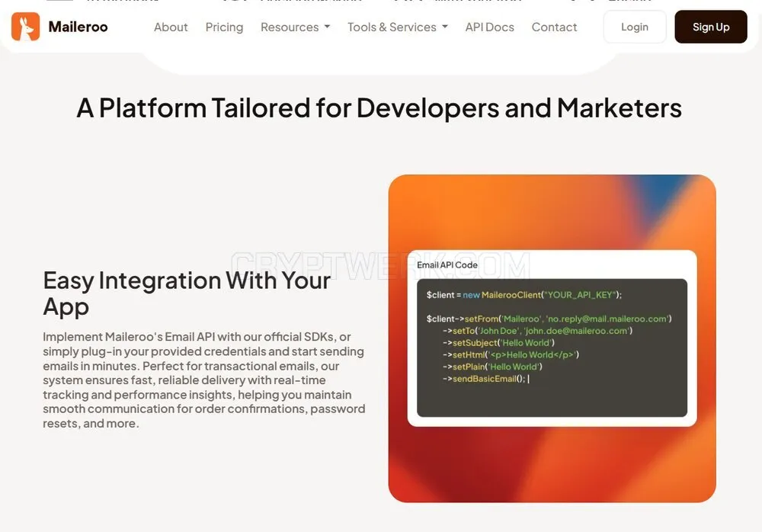The width and height of the screenshot is (762, 532).
Task: Go to the Contact page
Action: pos(554,27)
